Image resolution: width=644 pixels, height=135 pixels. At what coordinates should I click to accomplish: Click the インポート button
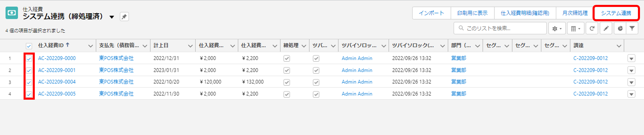[431, 13]
